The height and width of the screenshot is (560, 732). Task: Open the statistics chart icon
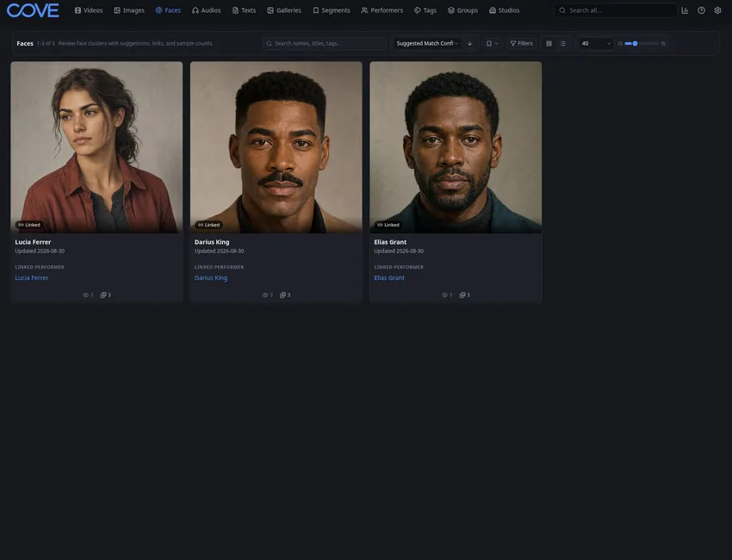(x=685, y=10)
